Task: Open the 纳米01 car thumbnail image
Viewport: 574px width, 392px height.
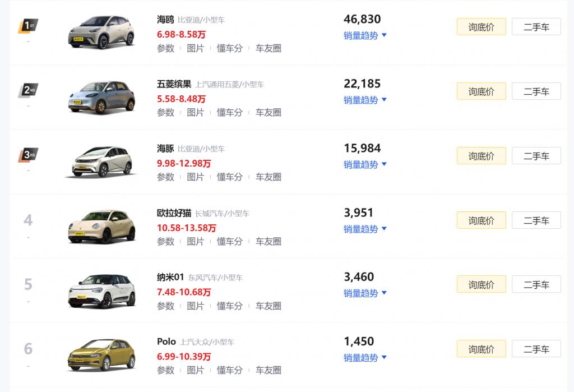Action: (101, 290)
